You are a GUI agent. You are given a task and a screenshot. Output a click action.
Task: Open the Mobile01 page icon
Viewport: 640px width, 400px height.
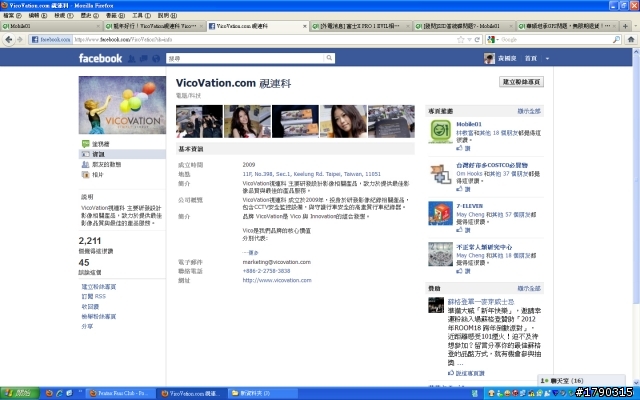(440, 131)
